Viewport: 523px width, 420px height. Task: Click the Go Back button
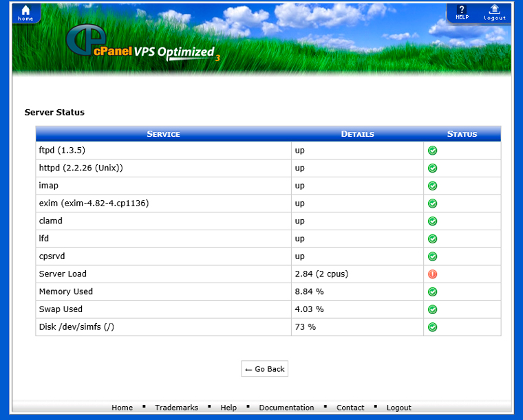click(264, 368)
